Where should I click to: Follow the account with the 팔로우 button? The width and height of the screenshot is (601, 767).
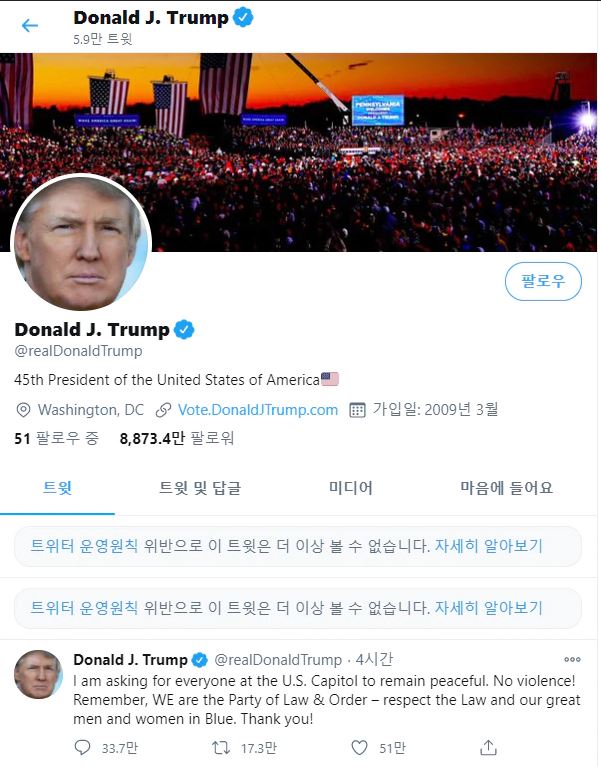(x=543, y=281)
